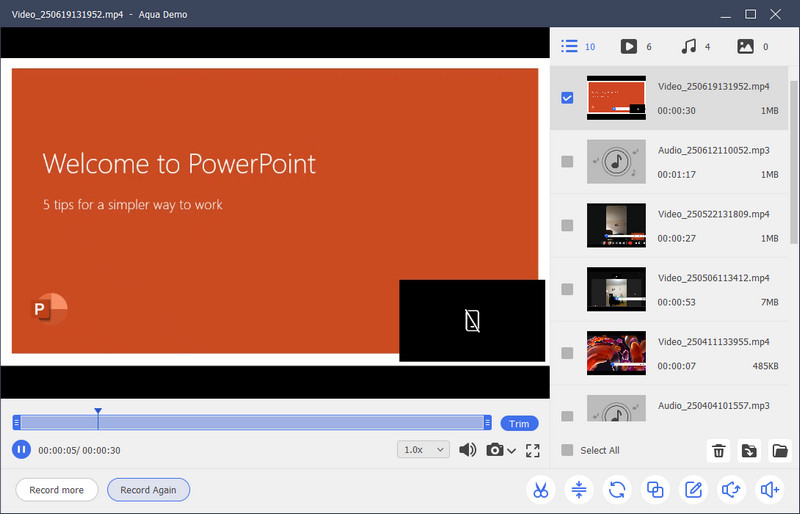Open the extract audio tool
800x514 pixels.
[731, 490]
